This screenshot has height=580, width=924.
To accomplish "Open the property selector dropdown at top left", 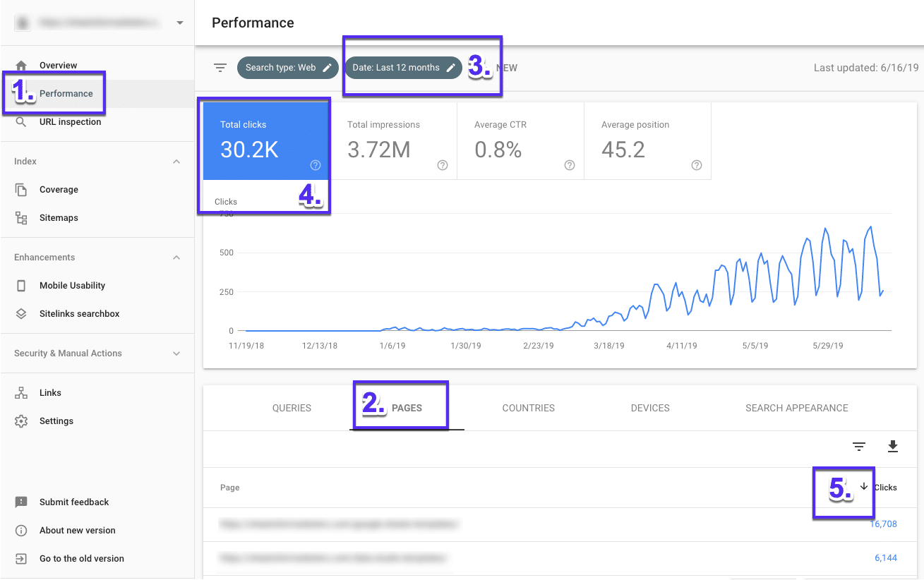I will [180, 22].
